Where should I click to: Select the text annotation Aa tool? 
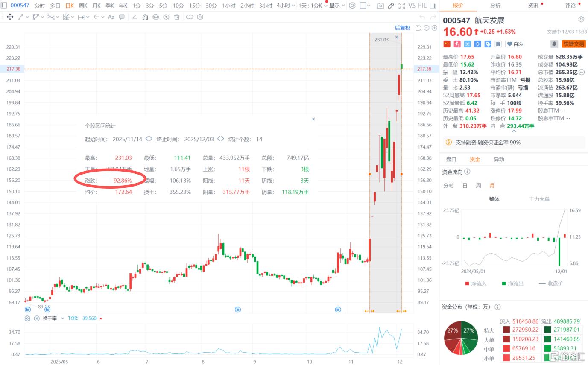pyautogui.click(x=111, y=17)
